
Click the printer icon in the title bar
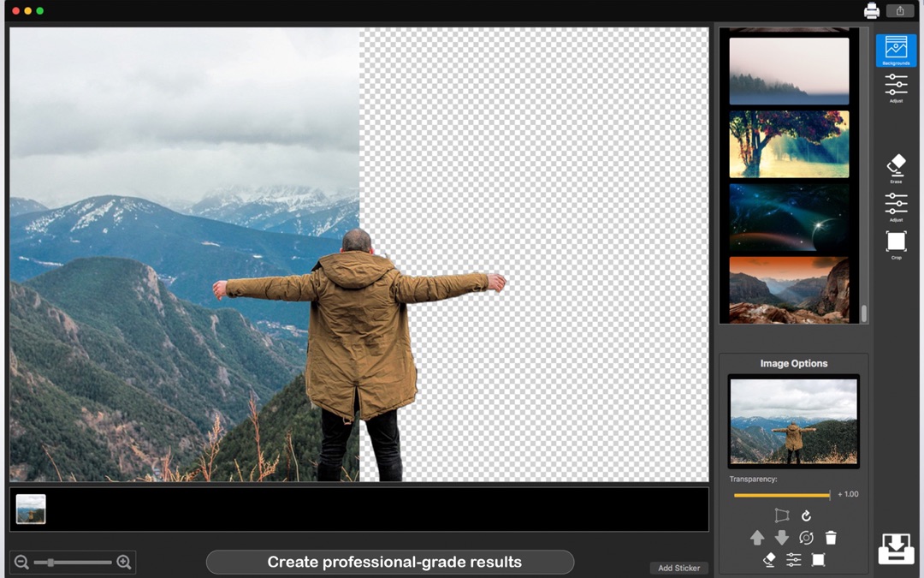click(x=872, y=10)
